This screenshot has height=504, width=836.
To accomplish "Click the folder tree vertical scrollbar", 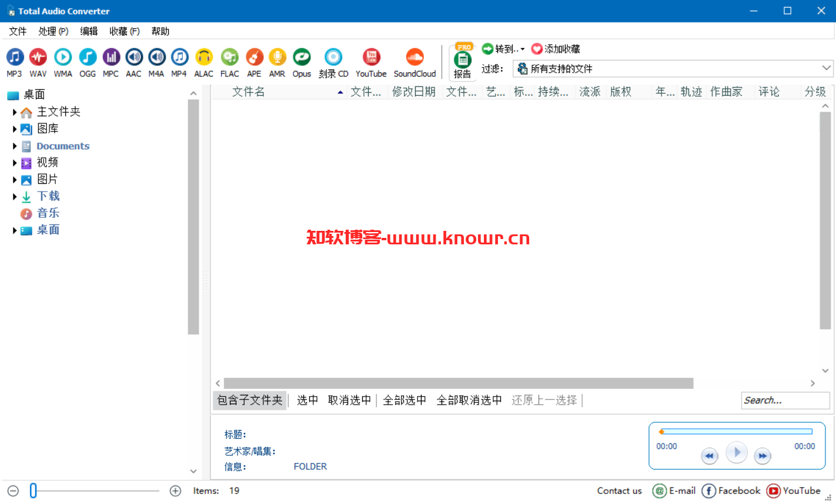I will [x=193, y=217].
